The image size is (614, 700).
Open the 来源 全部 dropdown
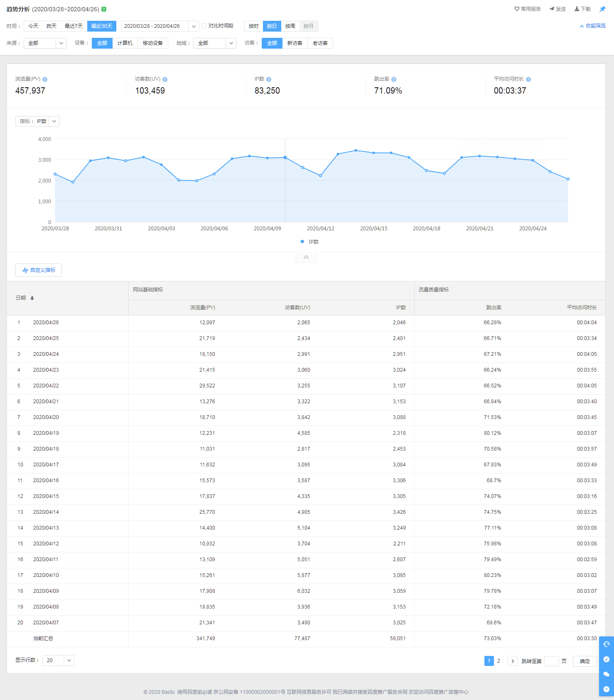pos(45,43)
